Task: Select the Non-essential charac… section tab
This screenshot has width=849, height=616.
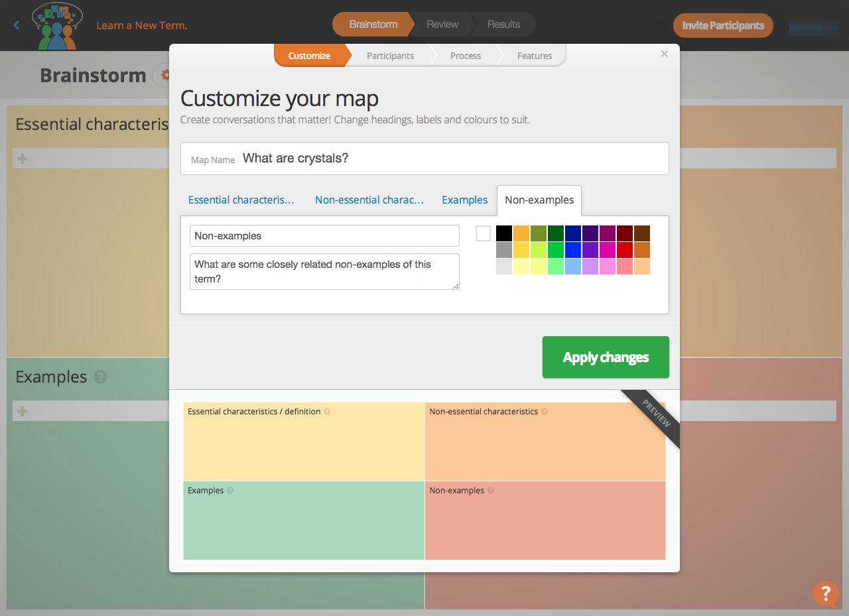Action: [369, 200]
